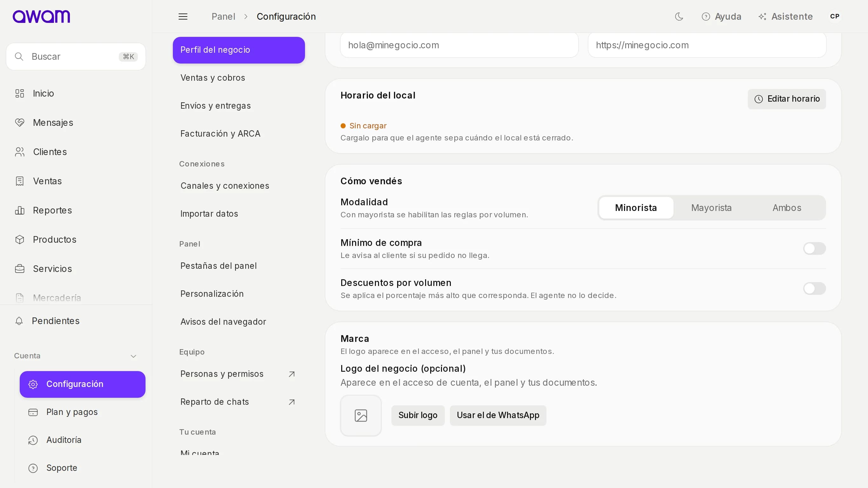868x488 pixels.
Task: Open Pestañas del panel settings
Action: pos(239,266)
